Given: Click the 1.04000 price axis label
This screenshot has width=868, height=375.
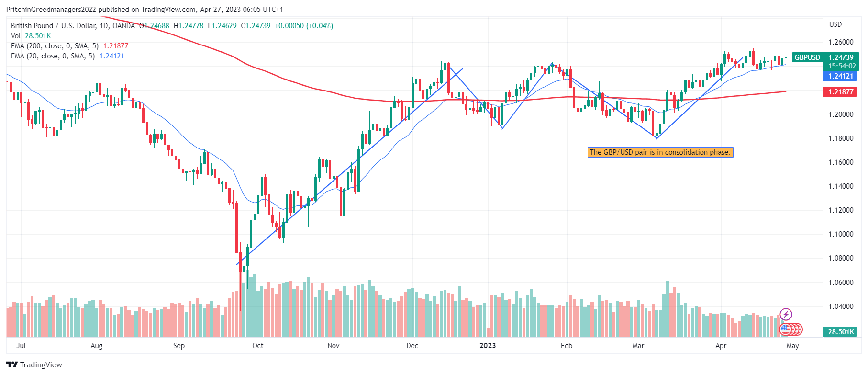Looking at the screenshot, I should click(841, 307).
